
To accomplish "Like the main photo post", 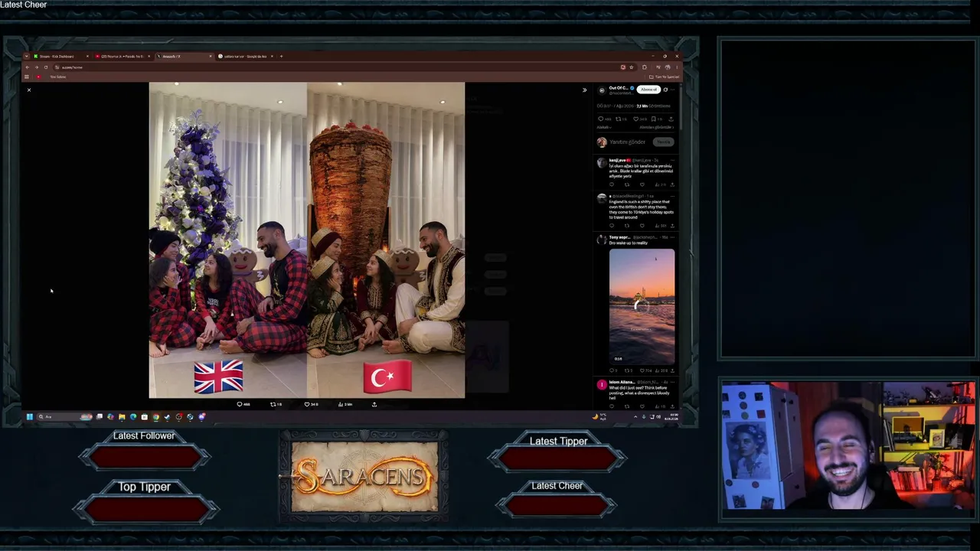I will [x=311, y=404].
